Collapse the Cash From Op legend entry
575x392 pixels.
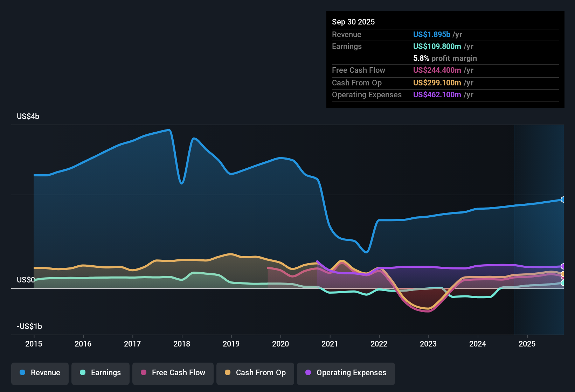pyautogui.click(x=255, y=373)
